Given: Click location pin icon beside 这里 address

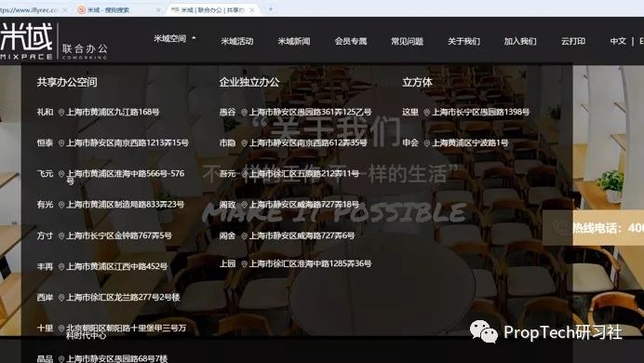Looking at the screenshot, I should pos(427,112).
